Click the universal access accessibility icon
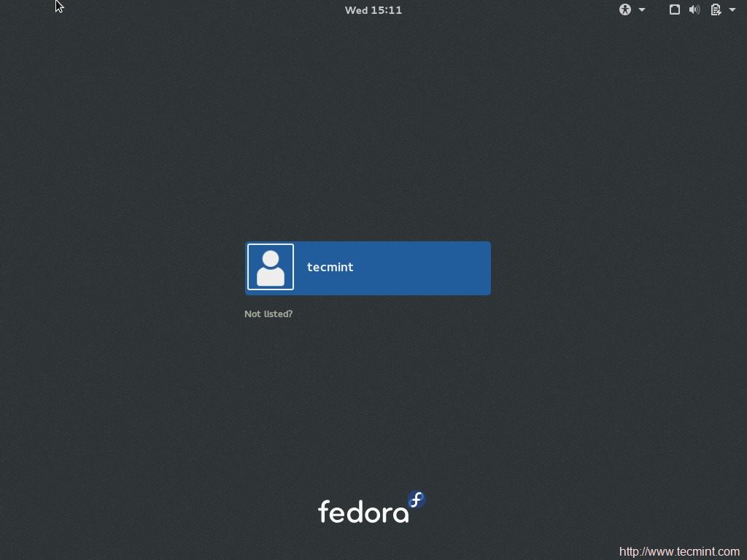 click(625, 9)
